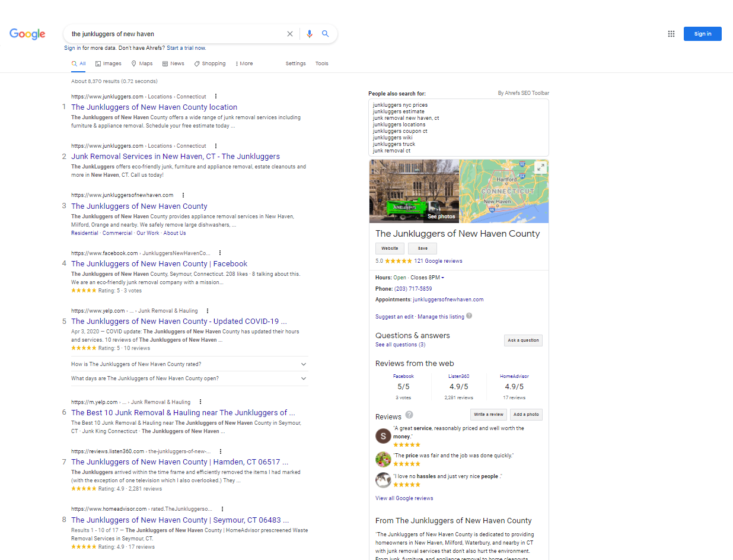Click 'junk removal new haven, ct' related search
The image size is (733, 560).
click(406, 118)
